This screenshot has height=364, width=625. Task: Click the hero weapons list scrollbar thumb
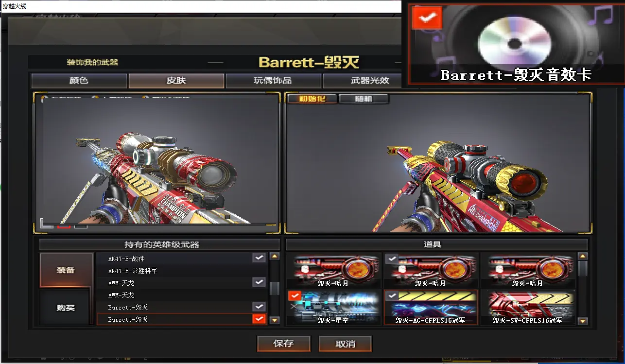tap(275, 288)
